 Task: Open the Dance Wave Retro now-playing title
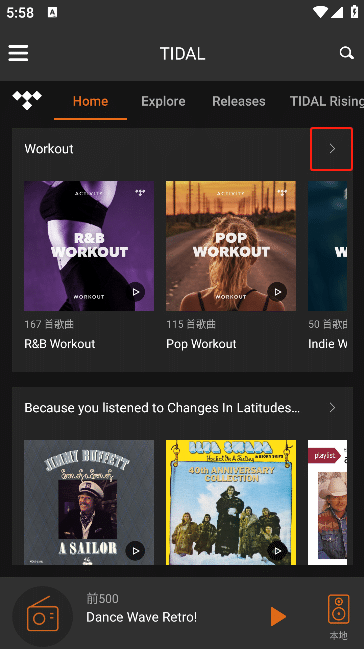coord(142,617)
